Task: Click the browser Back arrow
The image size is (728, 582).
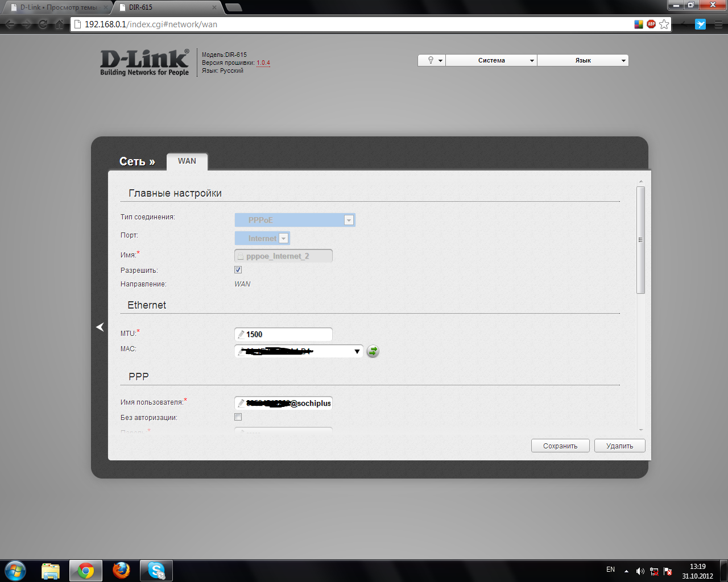Action: (x=10, y=24)
